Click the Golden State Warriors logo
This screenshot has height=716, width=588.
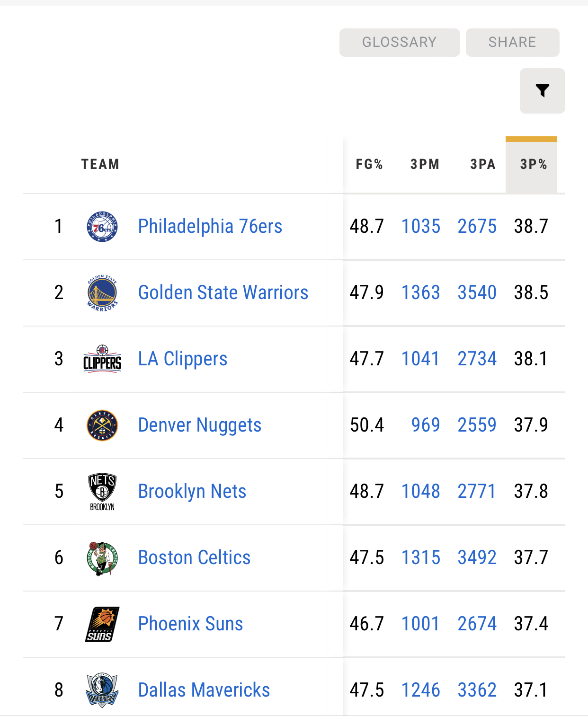(x=102, y=293)
